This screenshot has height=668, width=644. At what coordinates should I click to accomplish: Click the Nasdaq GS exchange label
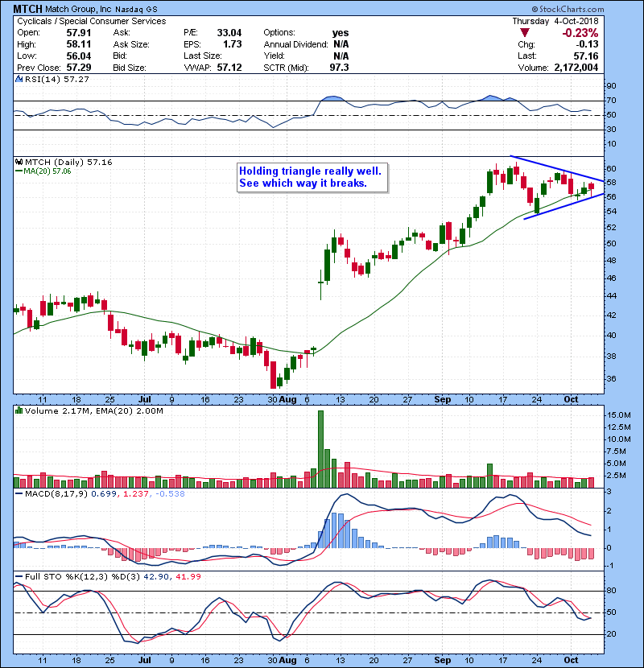[x=136, y=9]
